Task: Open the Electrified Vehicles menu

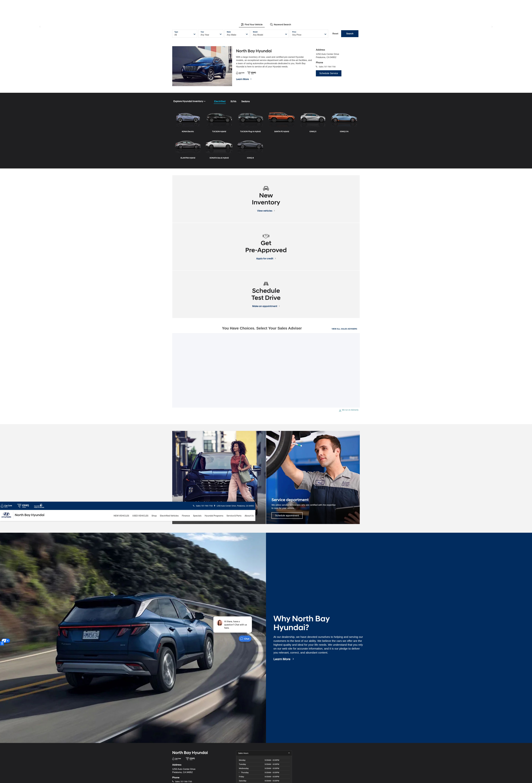Action: (169, 516)
